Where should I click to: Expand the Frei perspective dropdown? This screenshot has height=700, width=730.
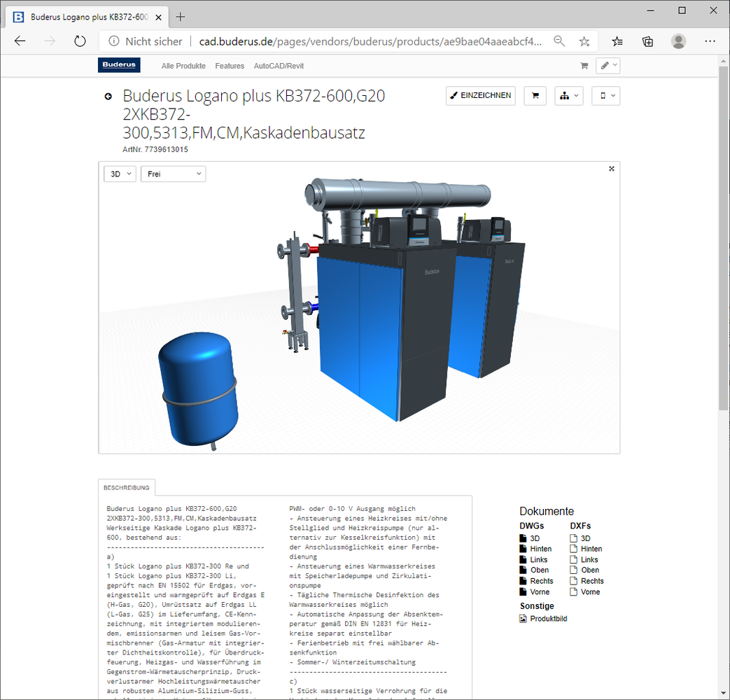(x=174, y=174)
